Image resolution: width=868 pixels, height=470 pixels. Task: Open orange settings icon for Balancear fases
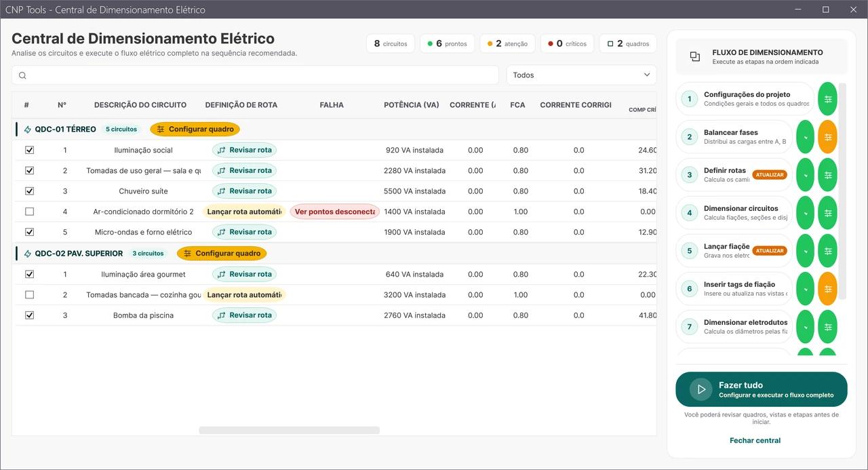tap(827, 137)
